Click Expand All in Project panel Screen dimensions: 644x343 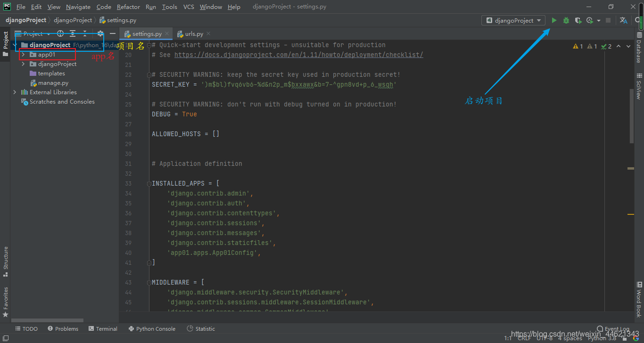(x=73, y=33)
